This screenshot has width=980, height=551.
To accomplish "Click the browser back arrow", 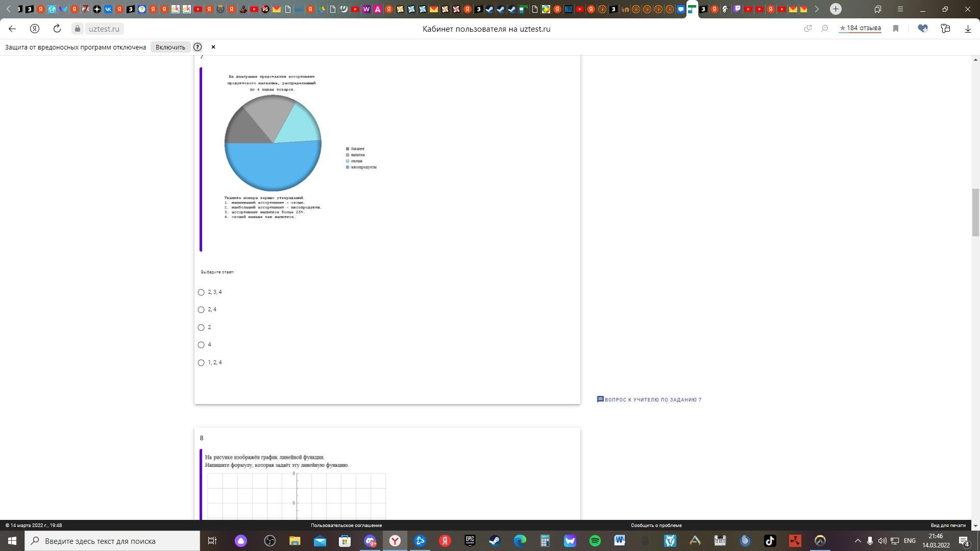I will coord(12,29).
